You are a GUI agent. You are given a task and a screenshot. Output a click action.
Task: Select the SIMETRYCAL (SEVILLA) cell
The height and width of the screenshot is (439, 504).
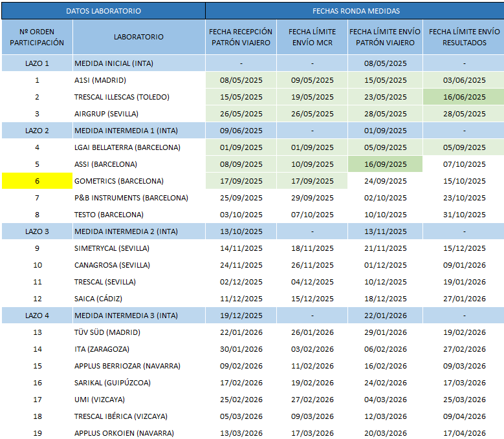139,248
